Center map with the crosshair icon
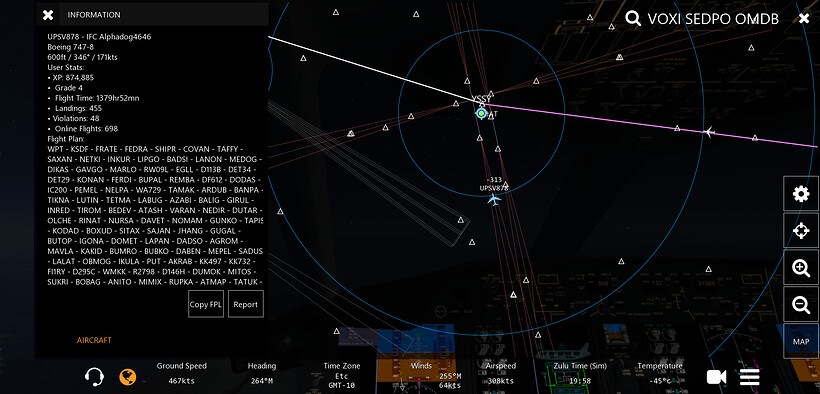The image size is (820, 394). tap(801, 231)
